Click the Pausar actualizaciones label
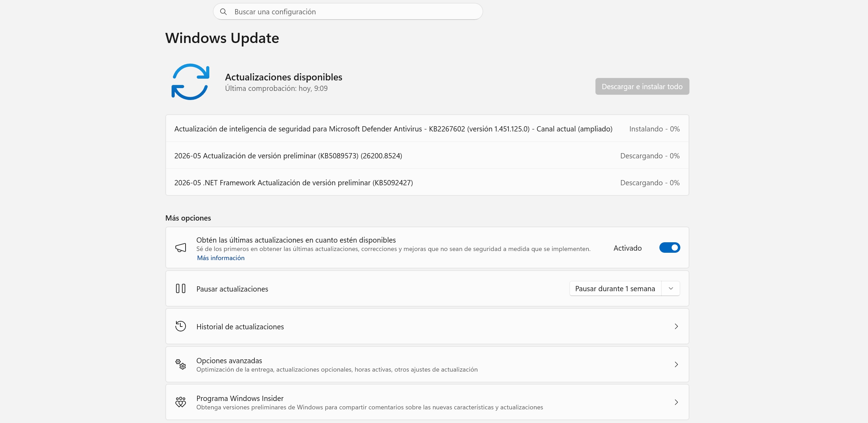The width and height of the screenshot is (868, 423). pos(232,289)
